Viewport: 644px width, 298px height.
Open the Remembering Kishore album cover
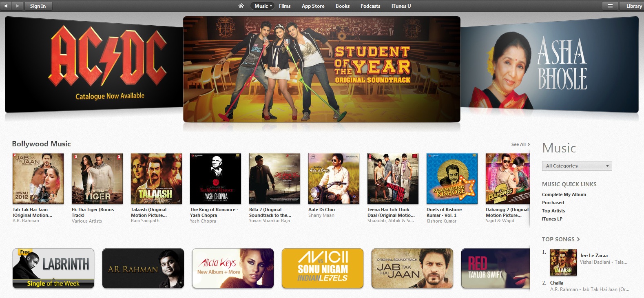(452, 179)
